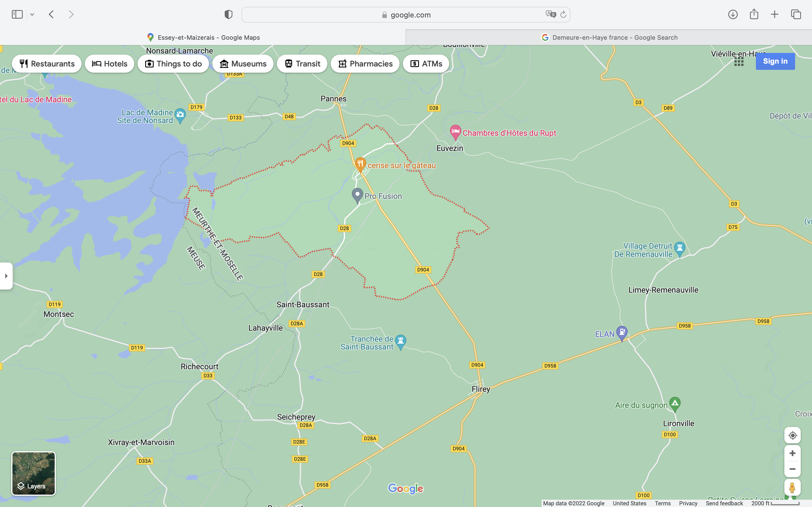Click the privacy report shield icon
The width and height of the screenshot is (812, 507).
point(228,14)
